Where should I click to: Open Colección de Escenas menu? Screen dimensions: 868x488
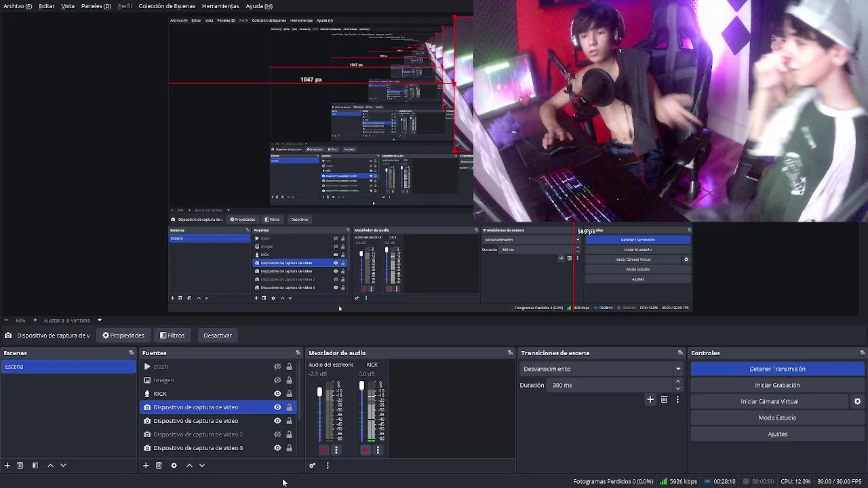pyautogui.click(x=167, y=6)
